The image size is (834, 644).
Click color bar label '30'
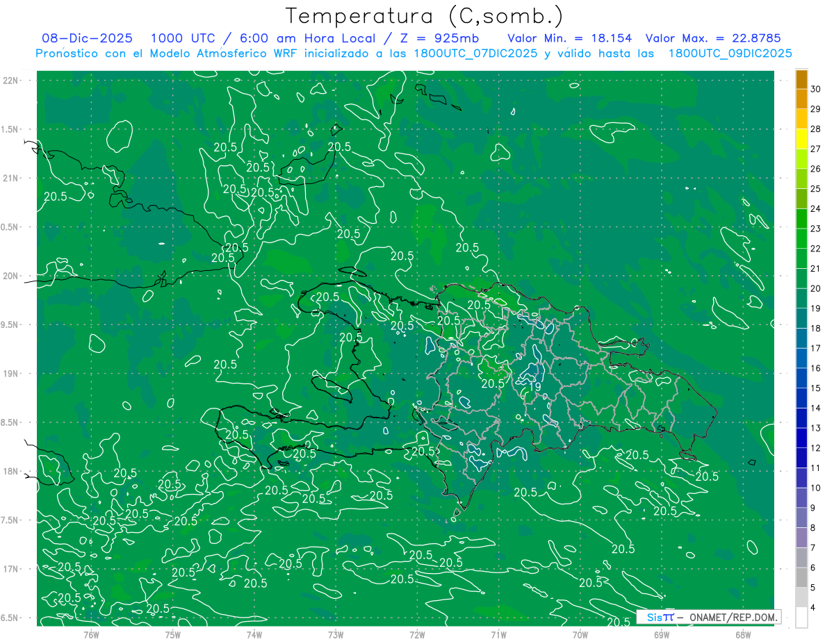point(816,89)
